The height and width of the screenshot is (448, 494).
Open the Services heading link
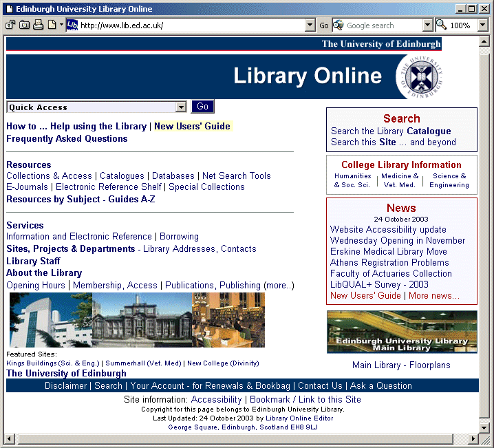click(25, 225)
